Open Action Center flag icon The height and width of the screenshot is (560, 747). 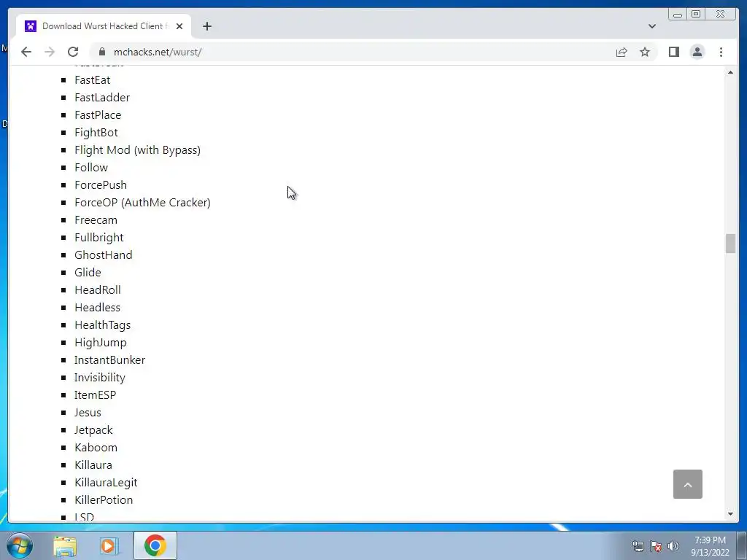pyautogui.click(x=656, y=545)
